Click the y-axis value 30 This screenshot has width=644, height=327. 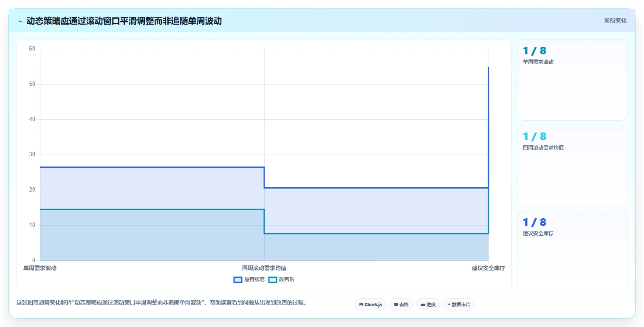tap(32, 155)
